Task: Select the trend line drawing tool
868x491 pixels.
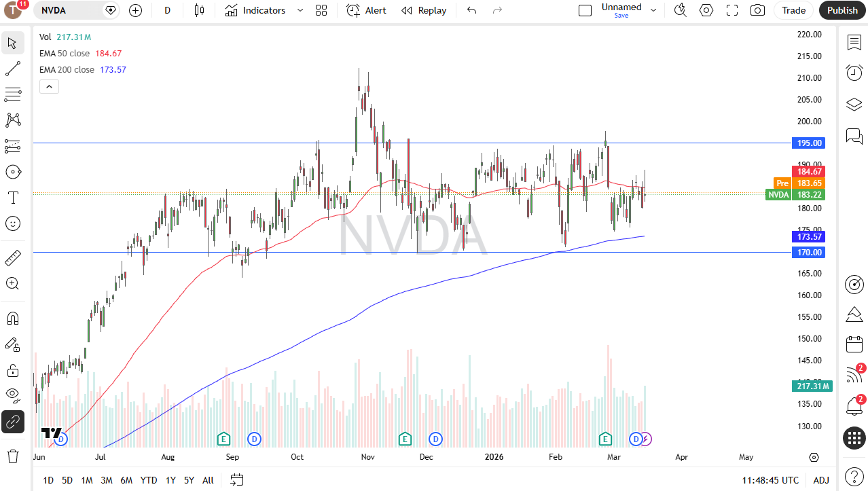Action: (x=12, y=69)
